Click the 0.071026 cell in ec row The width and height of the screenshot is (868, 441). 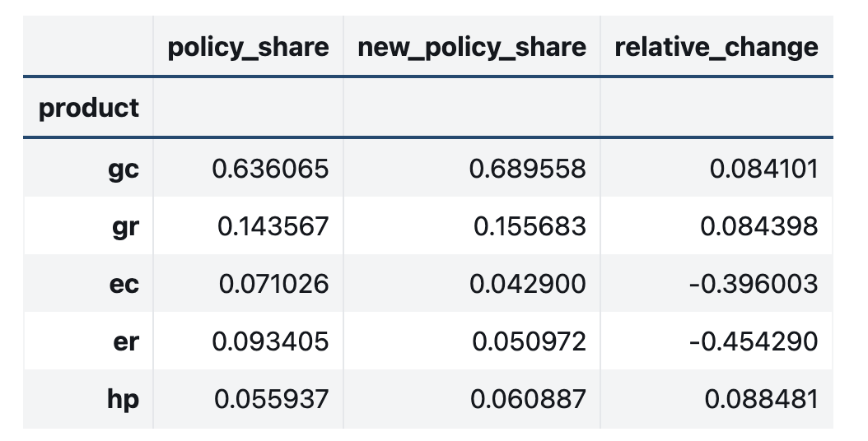coord(273,284)
